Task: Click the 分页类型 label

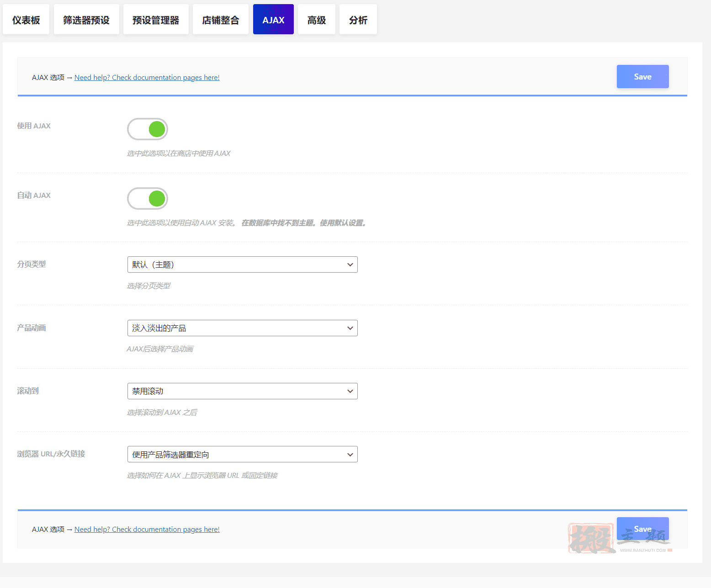Action: [x=32, y=265]
